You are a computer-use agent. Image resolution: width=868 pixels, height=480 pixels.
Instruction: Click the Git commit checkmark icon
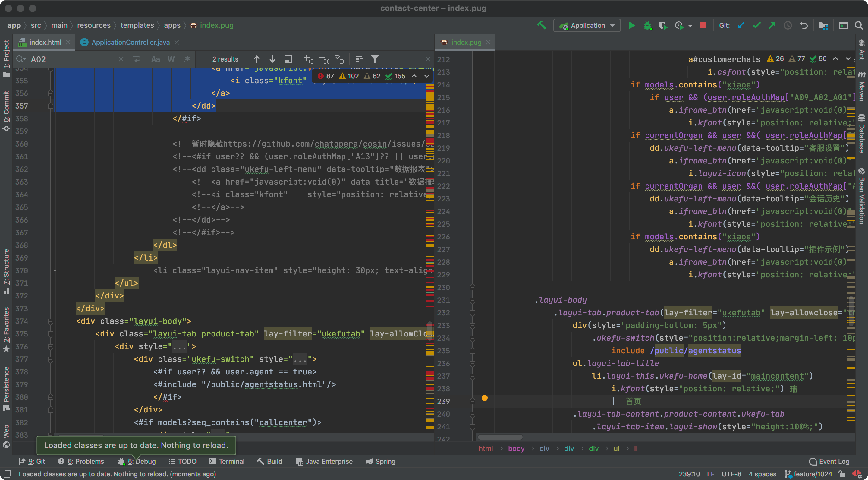756,25
